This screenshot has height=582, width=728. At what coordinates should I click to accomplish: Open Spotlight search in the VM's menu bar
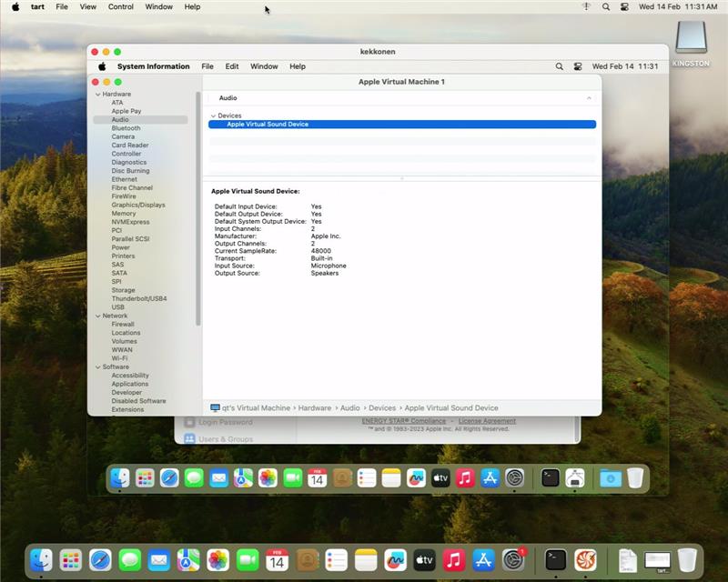click(560, 66)
